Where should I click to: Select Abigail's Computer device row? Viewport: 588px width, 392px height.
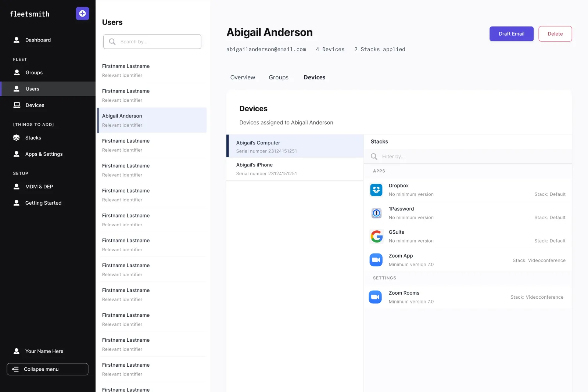click(x=295, y=146)
